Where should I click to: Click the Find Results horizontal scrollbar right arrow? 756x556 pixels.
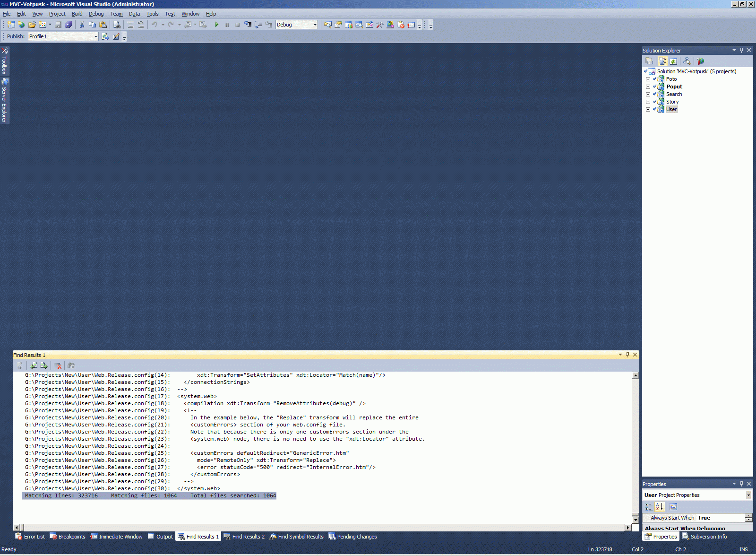[x=628, y=527]
